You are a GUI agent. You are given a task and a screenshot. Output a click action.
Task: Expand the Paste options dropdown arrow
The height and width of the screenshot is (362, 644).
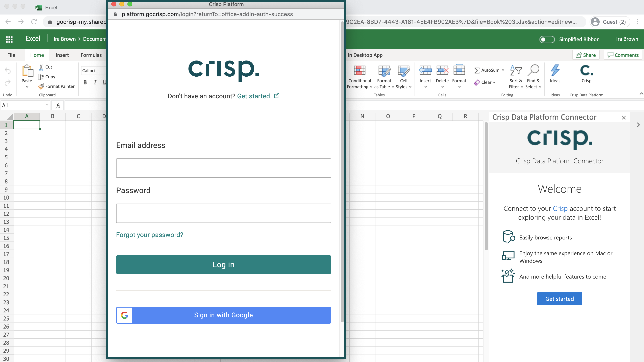click(27, 87)
